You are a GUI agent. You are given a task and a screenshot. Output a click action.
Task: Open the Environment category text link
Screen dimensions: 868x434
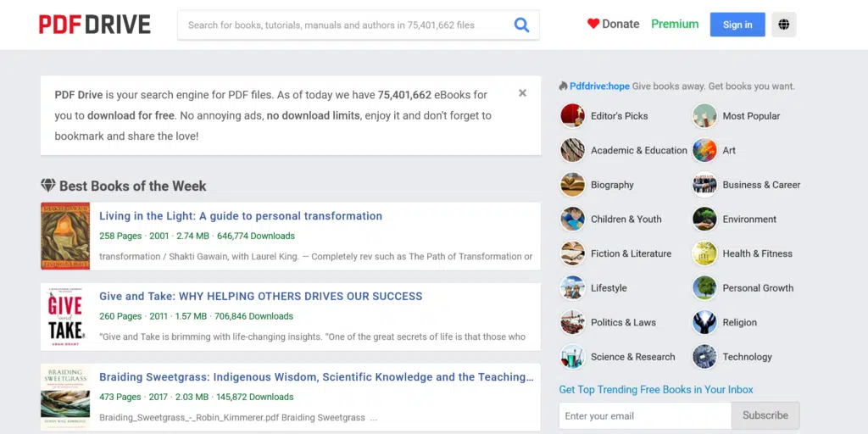click(x=749, y=220)
